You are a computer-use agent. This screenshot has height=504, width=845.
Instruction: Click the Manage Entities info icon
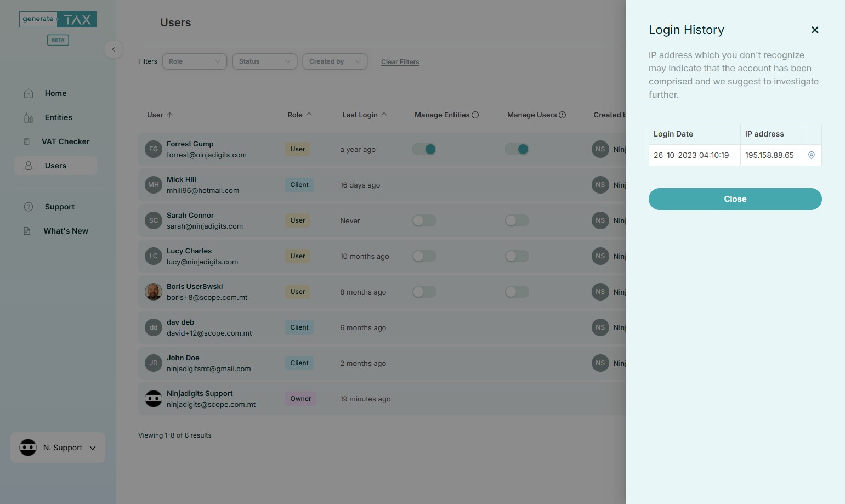(475, 115)
